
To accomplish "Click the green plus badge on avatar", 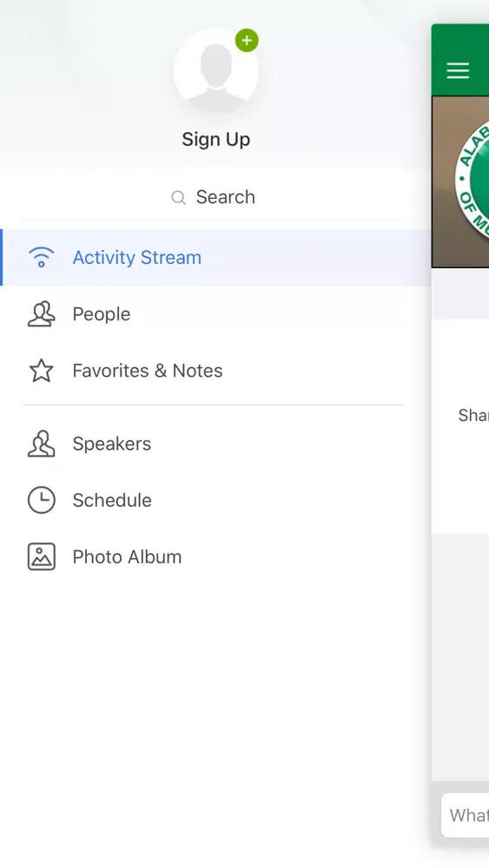I will point(247,41).
